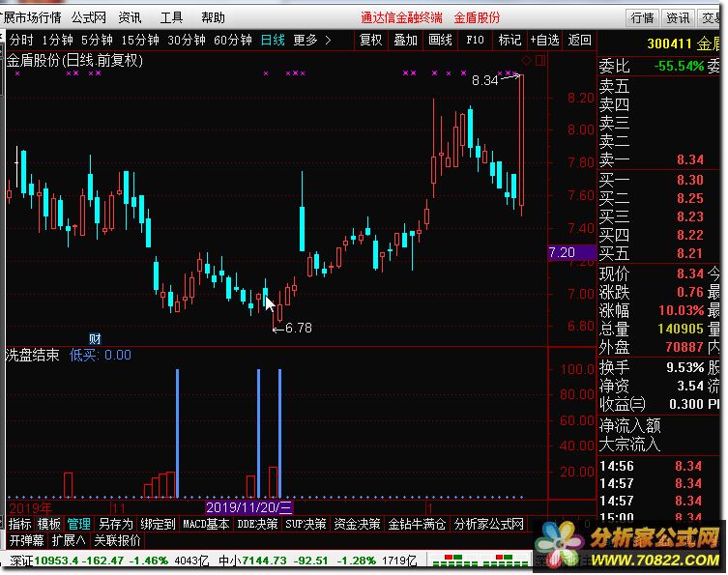This screenshot has width=728, height=575.
Task: Switch to 分时 intraday view
Action: 21,41
